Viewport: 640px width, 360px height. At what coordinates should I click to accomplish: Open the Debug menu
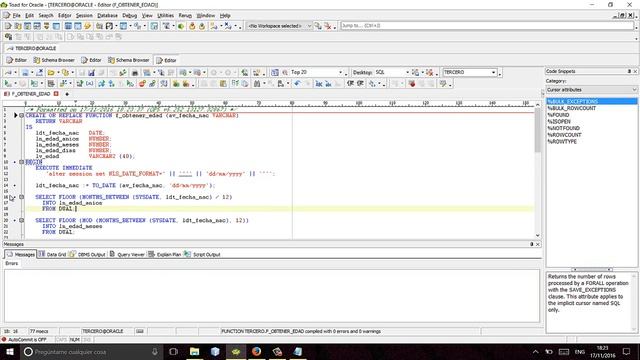pos(129,16)
